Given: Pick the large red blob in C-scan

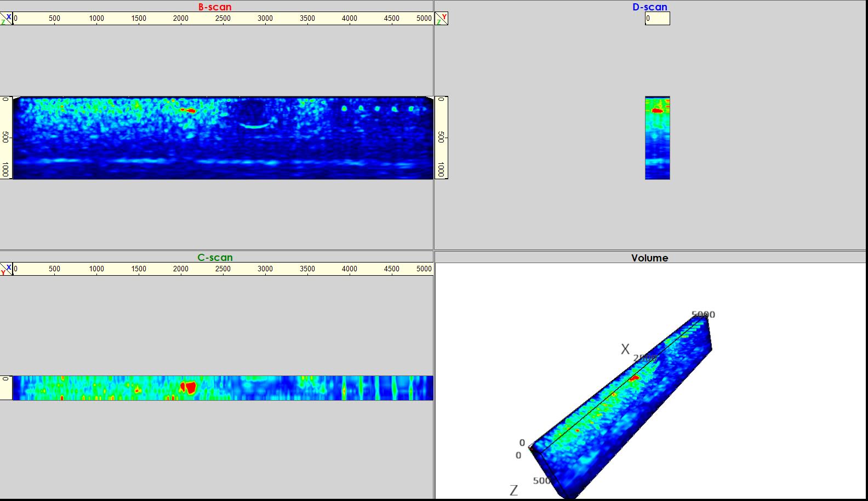Looking at the screenshot, I should tap(189, 388).
